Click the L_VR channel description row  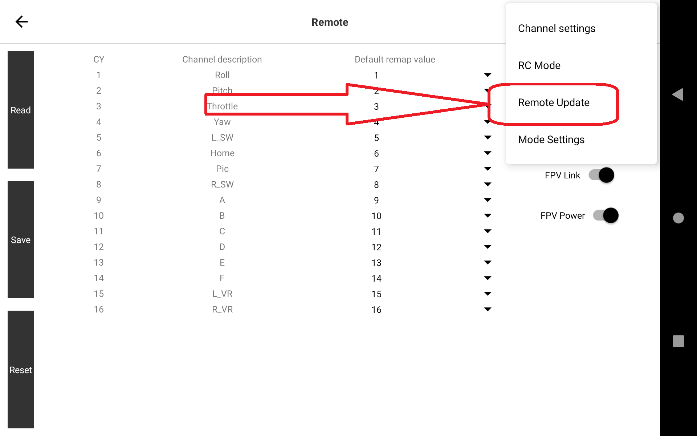point(222,294)
